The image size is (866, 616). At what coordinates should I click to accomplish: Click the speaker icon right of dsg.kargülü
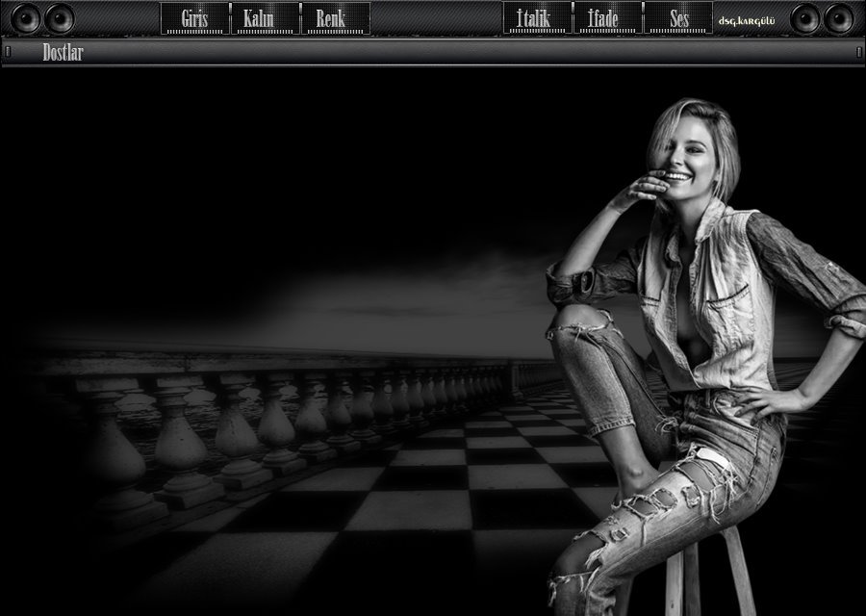(x=805, y=18)
